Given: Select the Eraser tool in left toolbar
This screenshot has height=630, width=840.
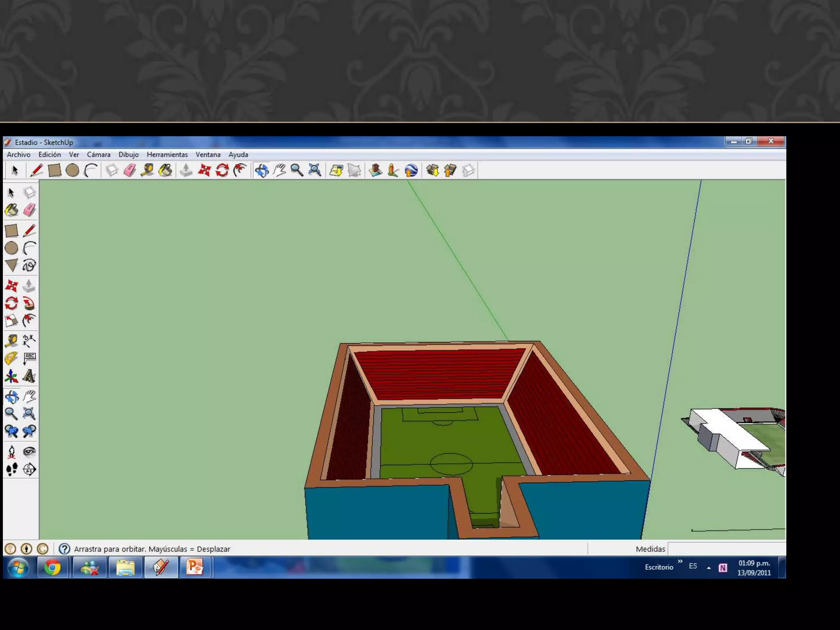Looking at the screenshot, I should (x=30, y=210).
